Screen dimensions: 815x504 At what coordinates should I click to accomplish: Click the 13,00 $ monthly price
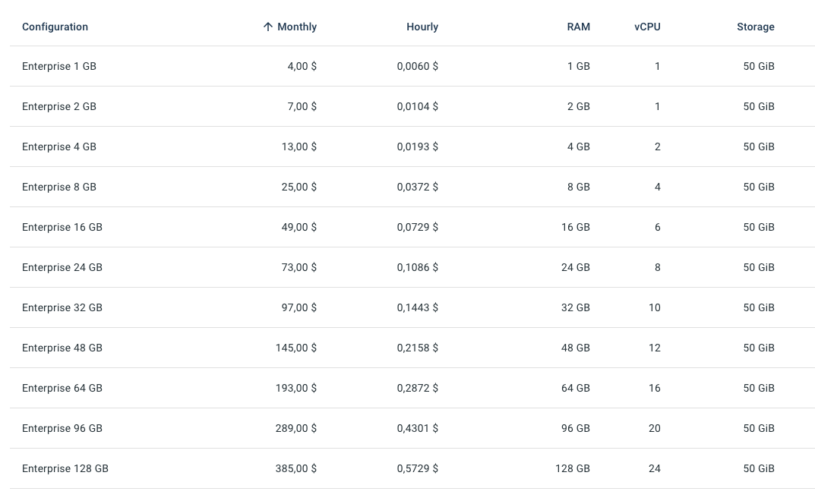(299, 147)
